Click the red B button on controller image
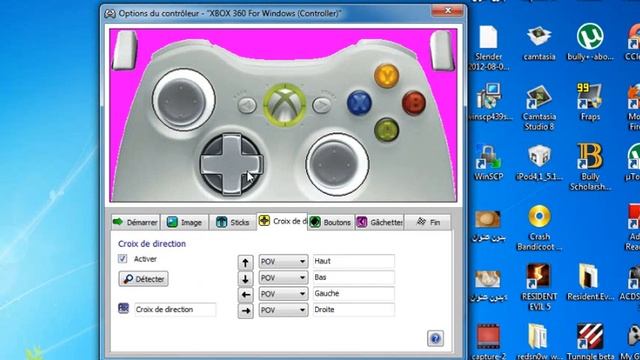Screen dimensions: 640x360 click(413, 103)
